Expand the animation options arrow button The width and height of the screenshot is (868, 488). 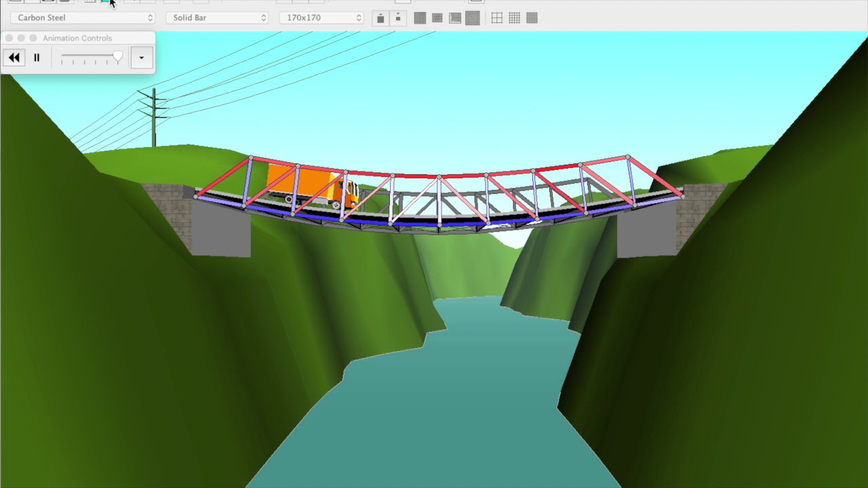click(141, 58)
